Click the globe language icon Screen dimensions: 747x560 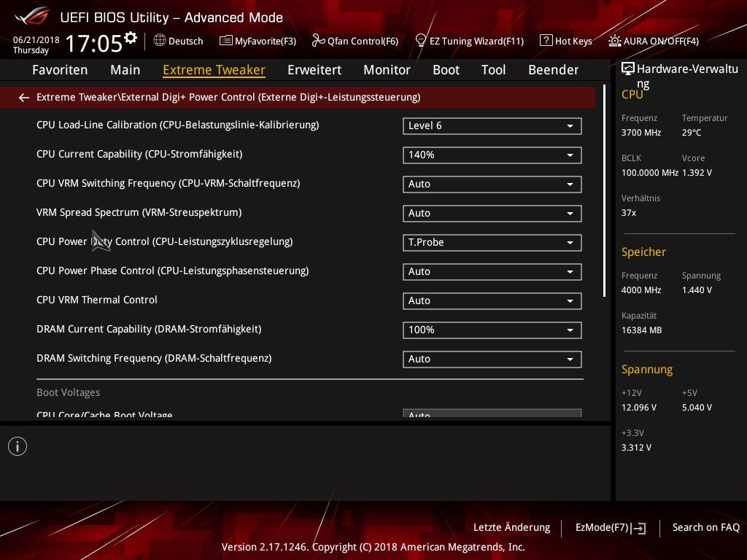coord(160,41)
